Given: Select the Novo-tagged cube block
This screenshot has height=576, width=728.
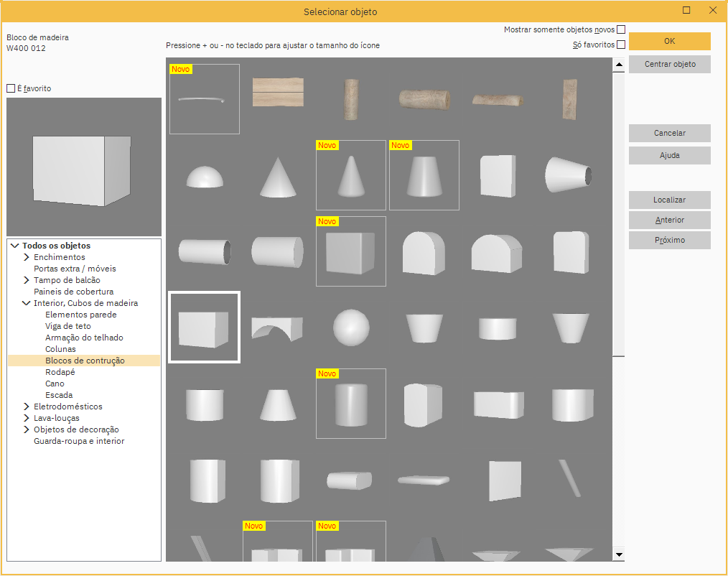Looking at the screenshot, I should click(x=350, y=251).
